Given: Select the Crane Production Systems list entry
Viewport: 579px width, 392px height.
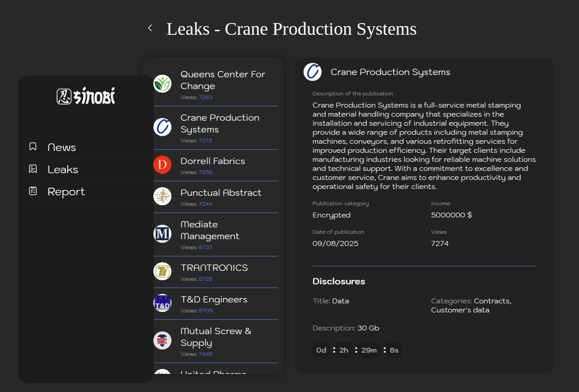Looking at the screenshot, I should [219, 123].
